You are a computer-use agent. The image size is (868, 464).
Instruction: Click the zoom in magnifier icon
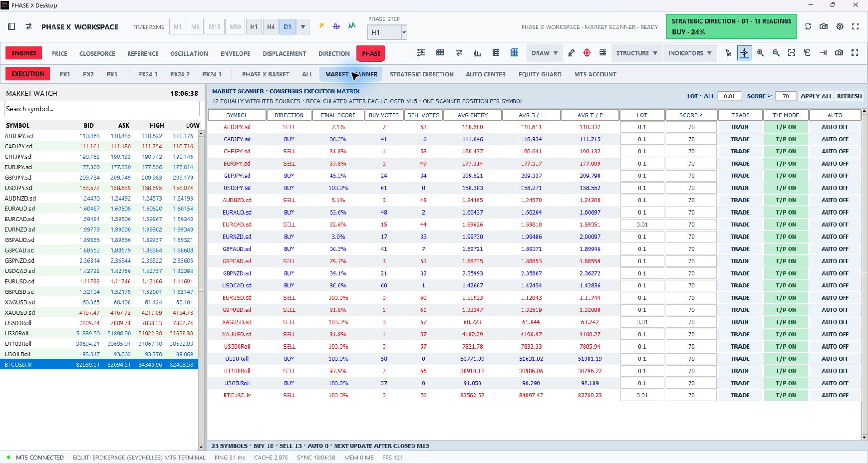click(x=760, y=53)
